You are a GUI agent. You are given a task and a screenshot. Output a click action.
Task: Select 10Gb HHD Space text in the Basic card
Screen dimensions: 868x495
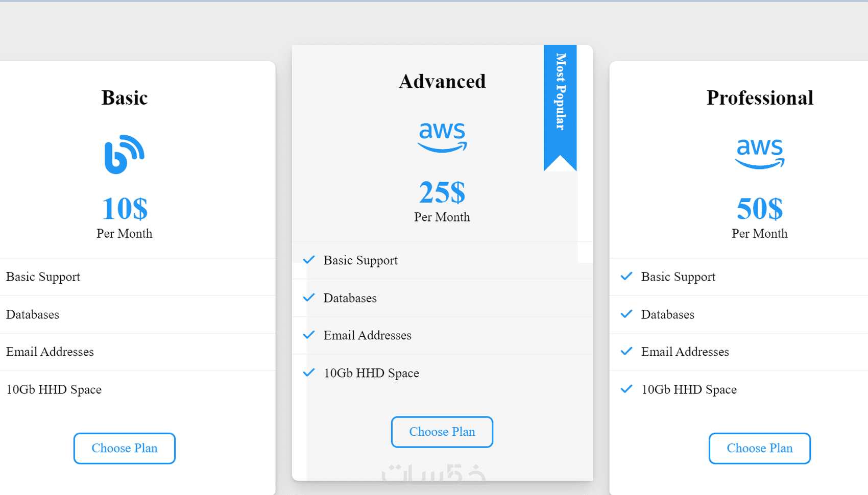54,389
